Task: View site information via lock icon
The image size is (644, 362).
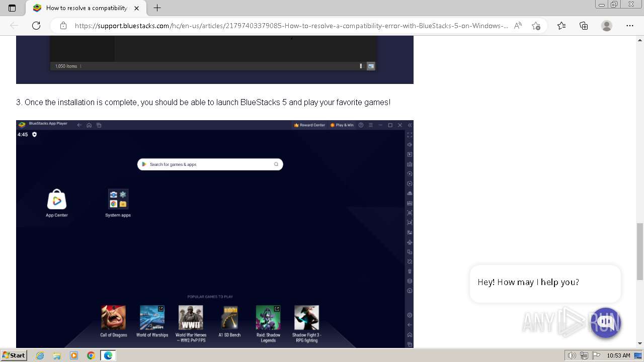Action: tap(63, 26)
